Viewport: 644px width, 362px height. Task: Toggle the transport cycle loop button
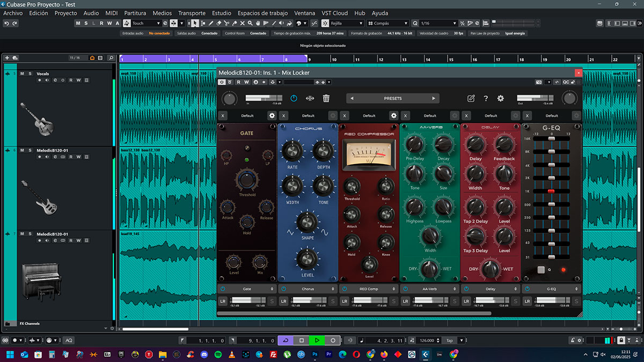pos(285,340)
